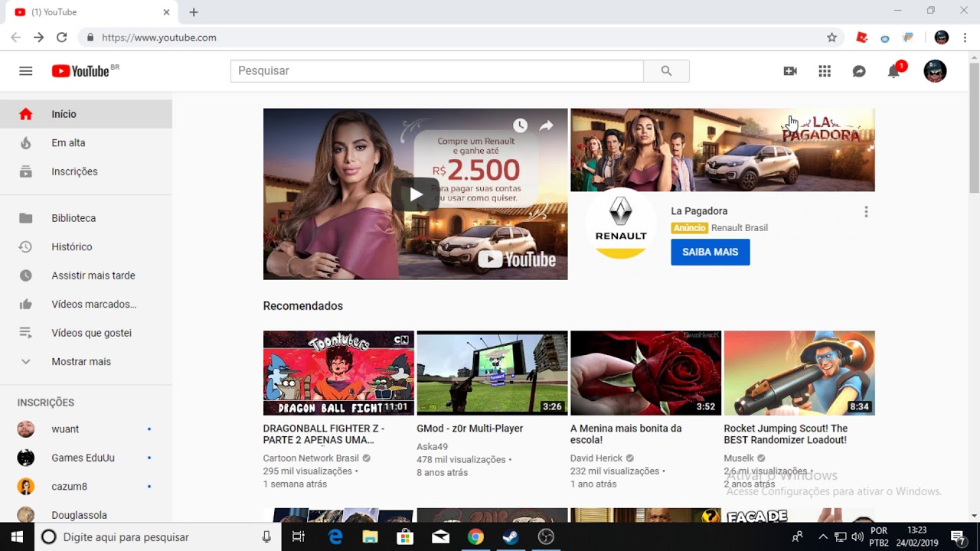Open the create video camera icon
980x551 pixels.
[x=790, y=71]
